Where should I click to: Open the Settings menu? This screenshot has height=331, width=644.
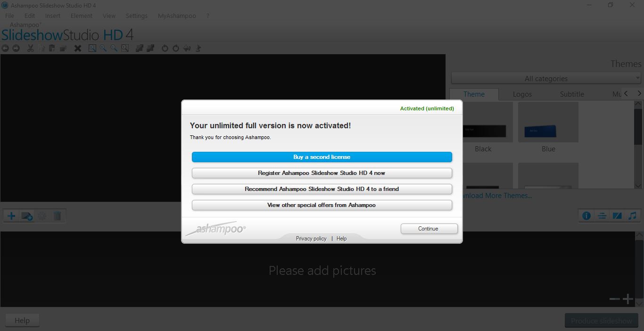point(136,16)
